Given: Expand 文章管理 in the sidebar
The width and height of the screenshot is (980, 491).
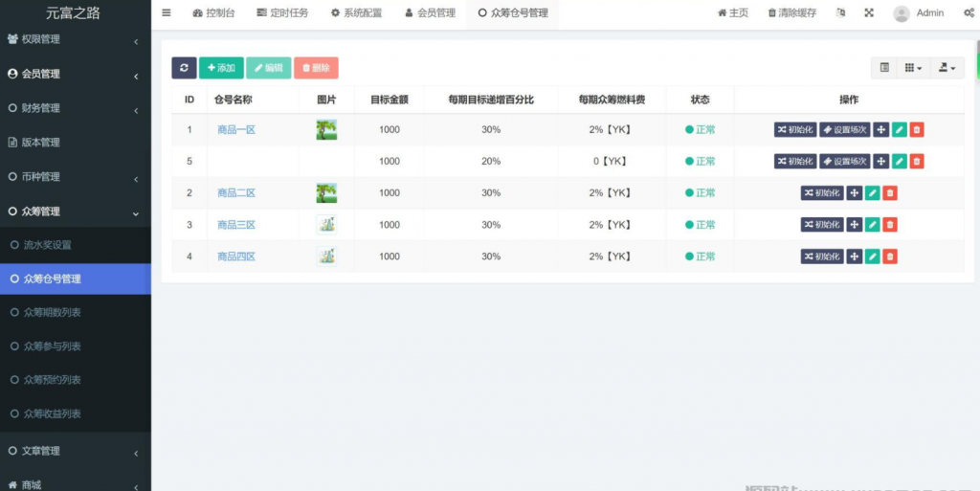Looking at the screenshot, I should pos(75,451).
